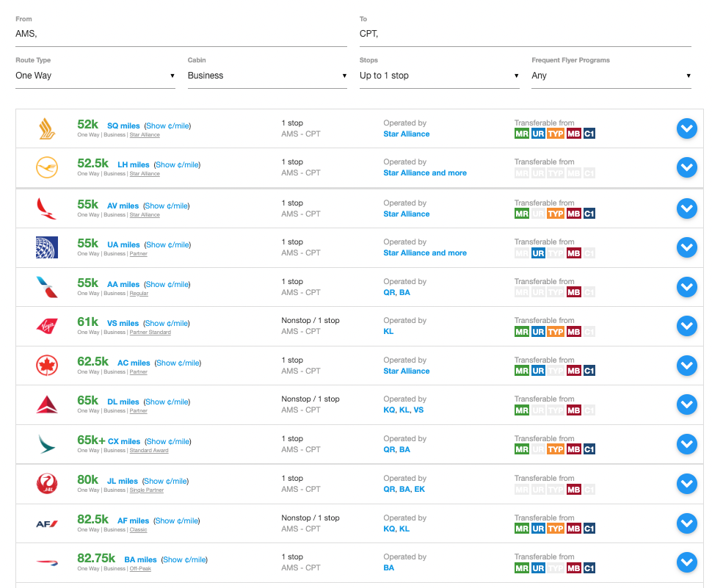Click the Cathay Pacific logo icon
This screenshot has height=588, width=712.
tap(47, 444)
